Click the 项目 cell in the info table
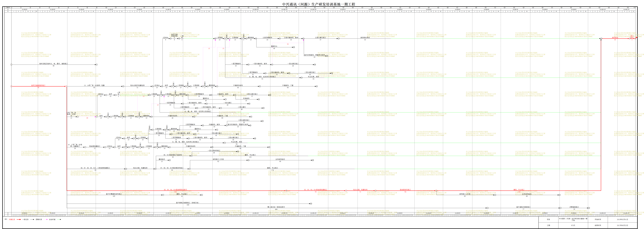 click(548, 220)
